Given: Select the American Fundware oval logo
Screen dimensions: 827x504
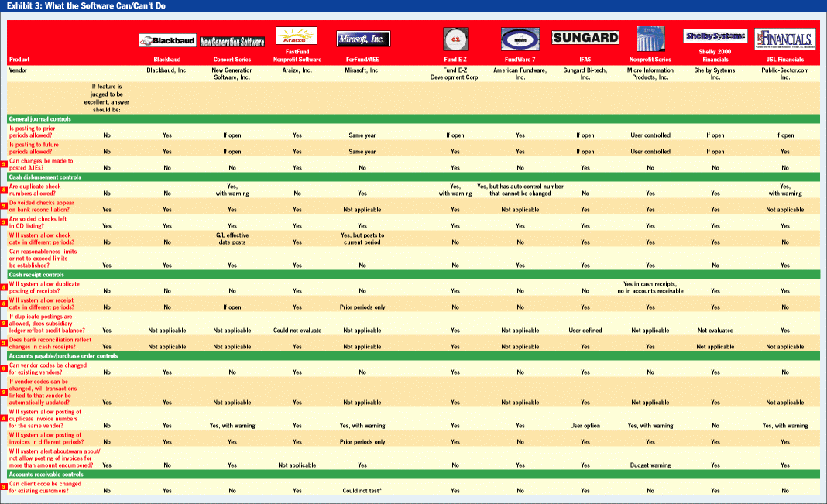Looking at the screenshot, I should click(520, 39).
